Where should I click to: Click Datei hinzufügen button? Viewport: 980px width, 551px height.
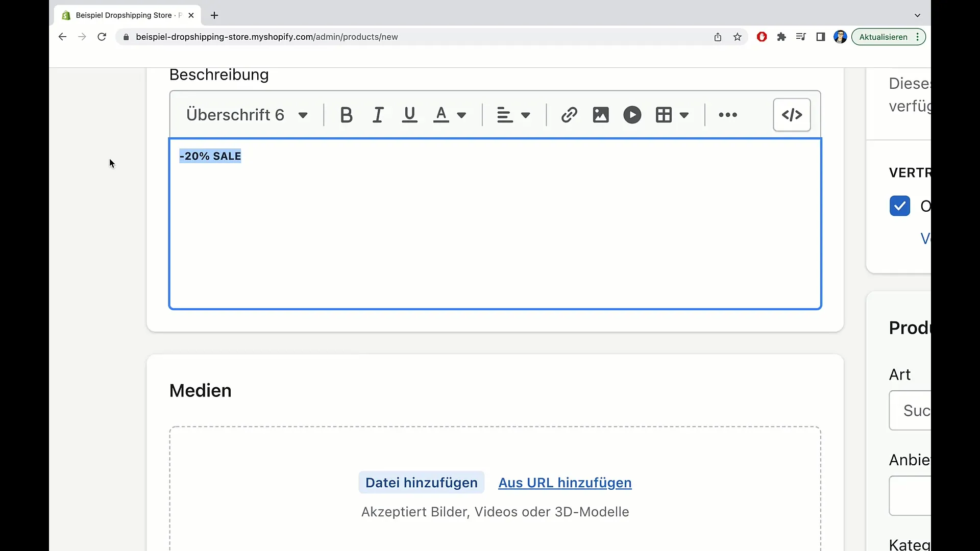pyautogui.click(x=422, y=483)
